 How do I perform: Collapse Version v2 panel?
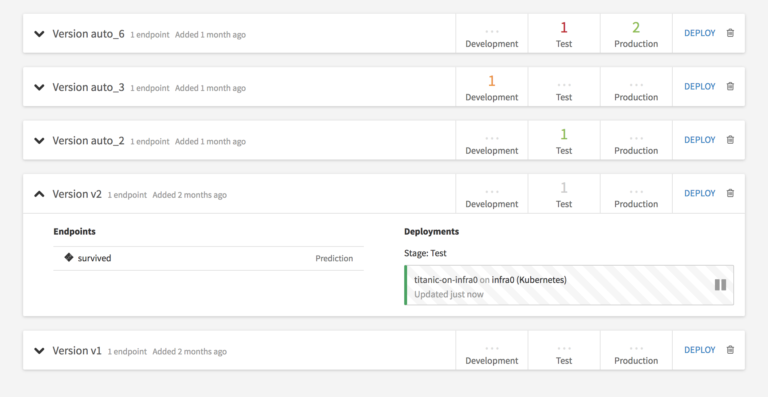point(39,194)
